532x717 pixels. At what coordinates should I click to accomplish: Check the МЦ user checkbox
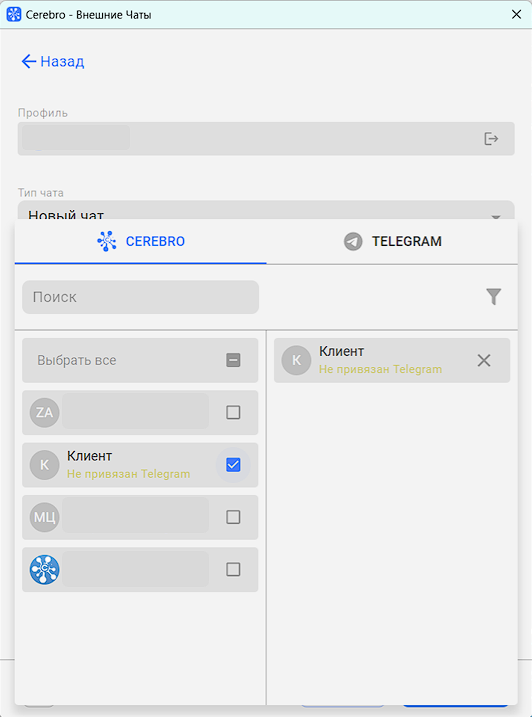[233, 517]
